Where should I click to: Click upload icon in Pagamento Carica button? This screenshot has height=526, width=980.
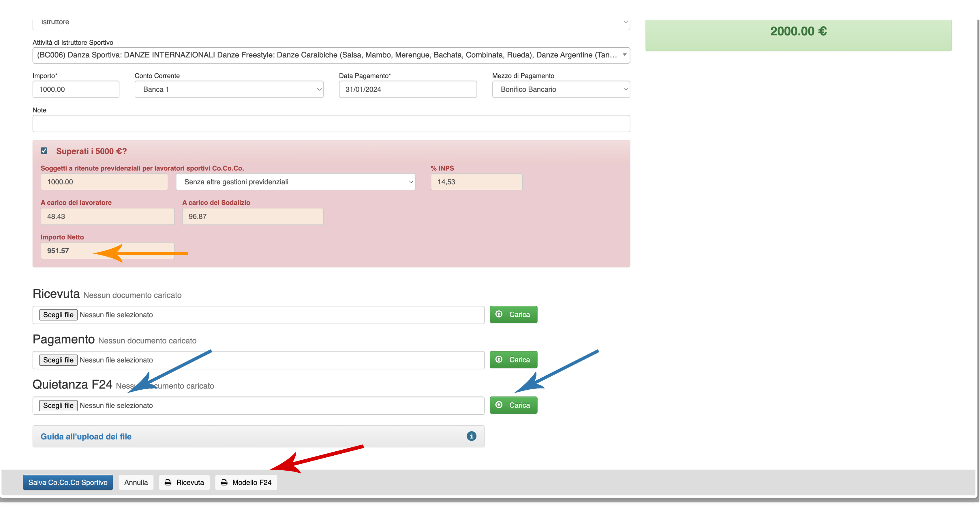pos(499,359)
